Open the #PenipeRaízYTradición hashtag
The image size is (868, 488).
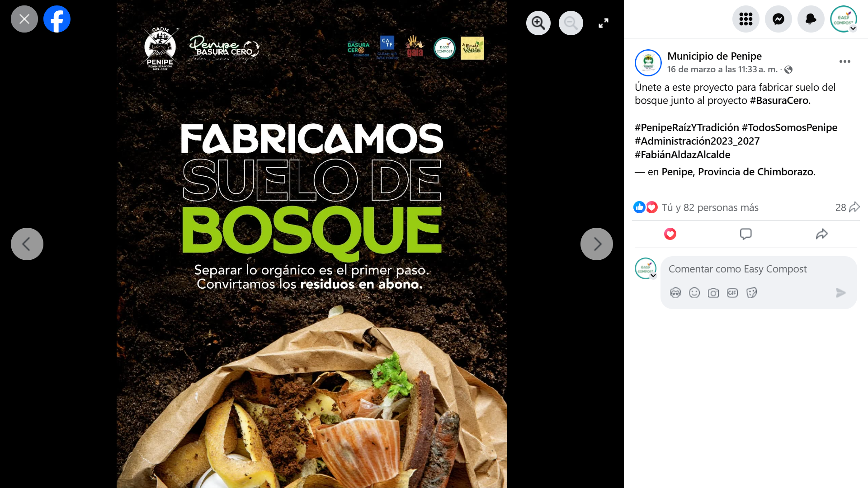click(x=687, y=127)
